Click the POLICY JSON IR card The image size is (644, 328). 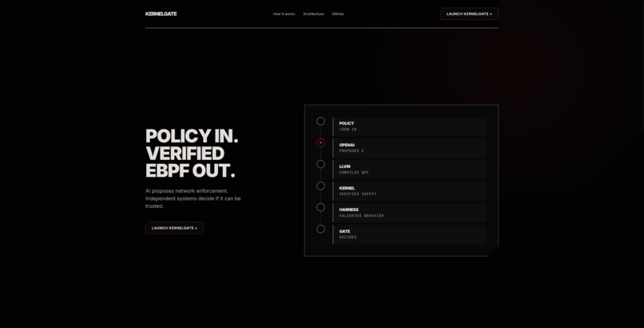(x=409, y=126)
